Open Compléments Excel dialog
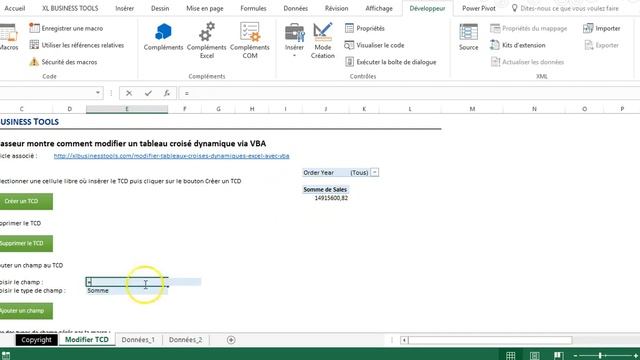 point(207,40)
